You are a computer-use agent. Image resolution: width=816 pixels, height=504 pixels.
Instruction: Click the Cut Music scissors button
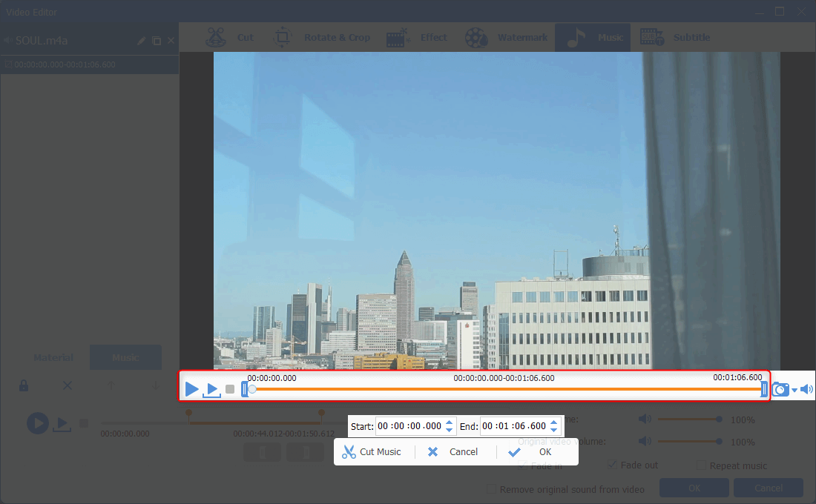coord(372,451)
